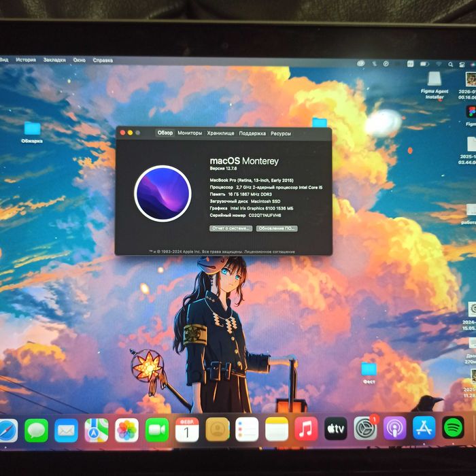Open FaceTime from the Dock
Viewport: 476px width, 476px height.
click(156, 430)
